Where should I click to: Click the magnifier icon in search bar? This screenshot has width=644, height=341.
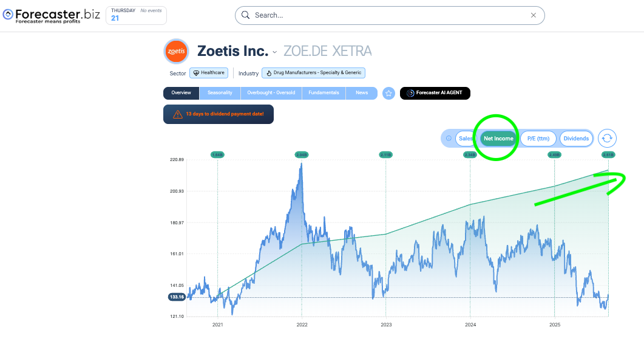coord(246,15)
